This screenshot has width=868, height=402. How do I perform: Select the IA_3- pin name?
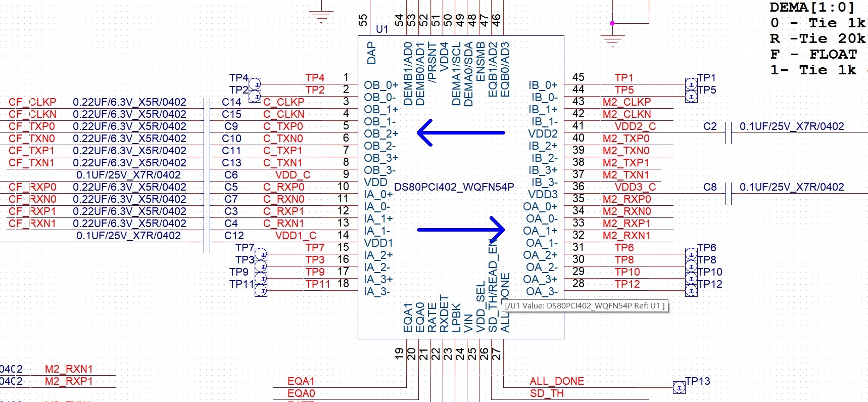tap(377, 291)
